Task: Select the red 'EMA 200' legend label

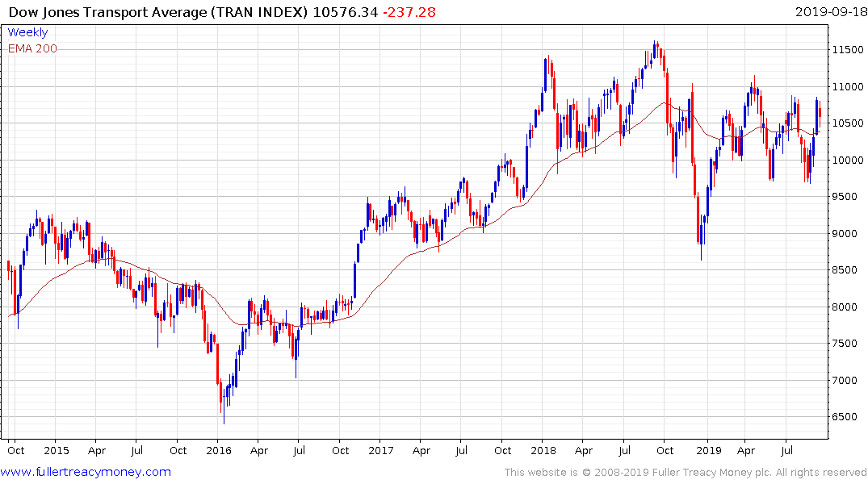Action: click(32, 48)
